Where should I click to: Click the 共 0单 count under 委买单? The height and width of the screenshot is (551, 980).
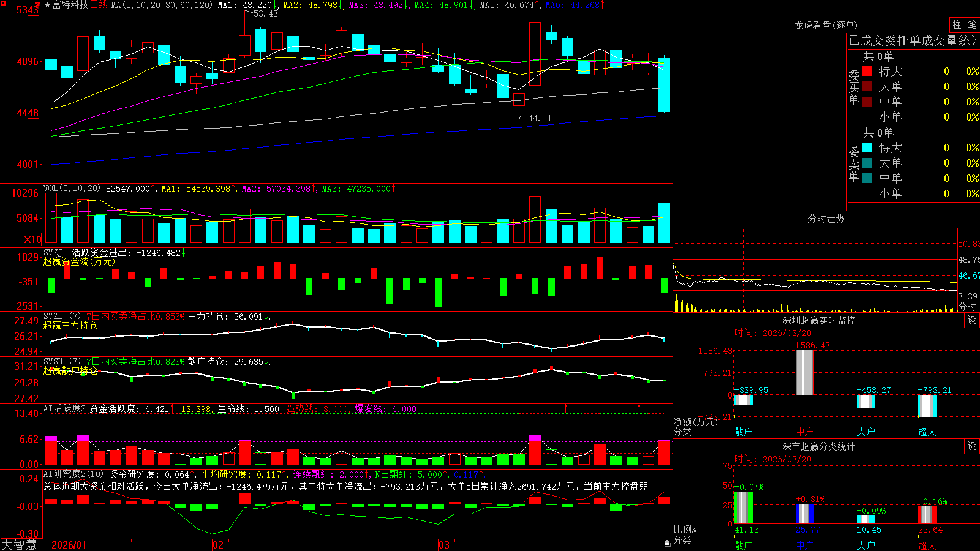click(878, 56)
